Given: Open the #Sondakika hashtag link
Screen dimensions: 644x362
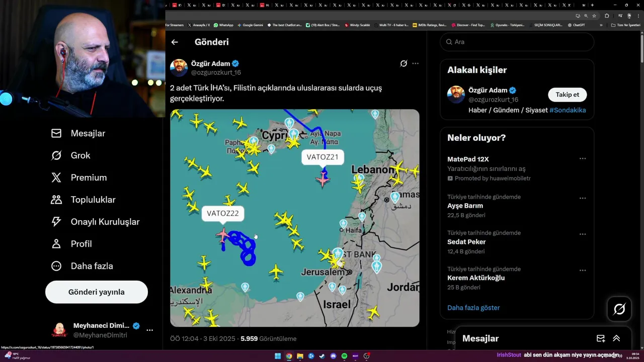Looking at the screenshot, I should click(x=568, y=110).
